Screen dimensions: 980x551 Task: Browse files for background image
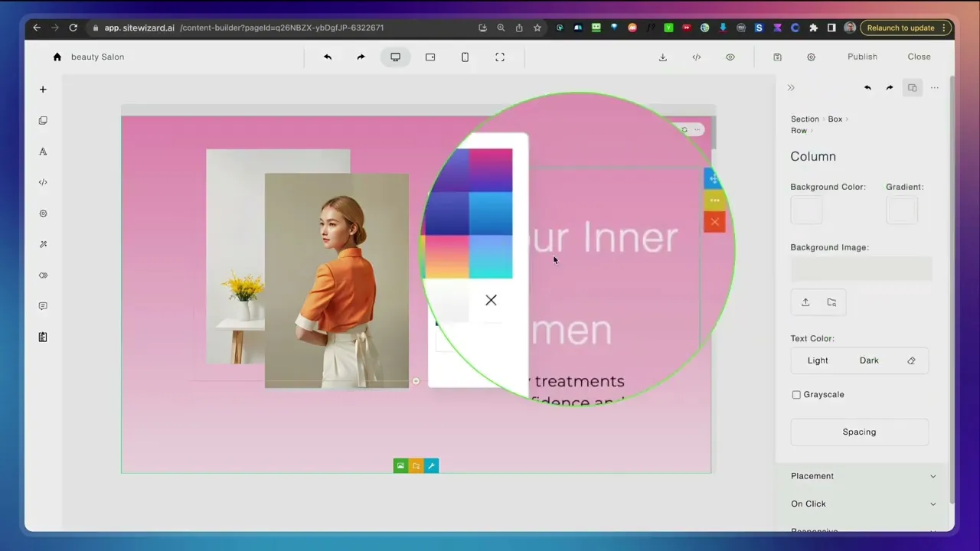pos(831,302)
